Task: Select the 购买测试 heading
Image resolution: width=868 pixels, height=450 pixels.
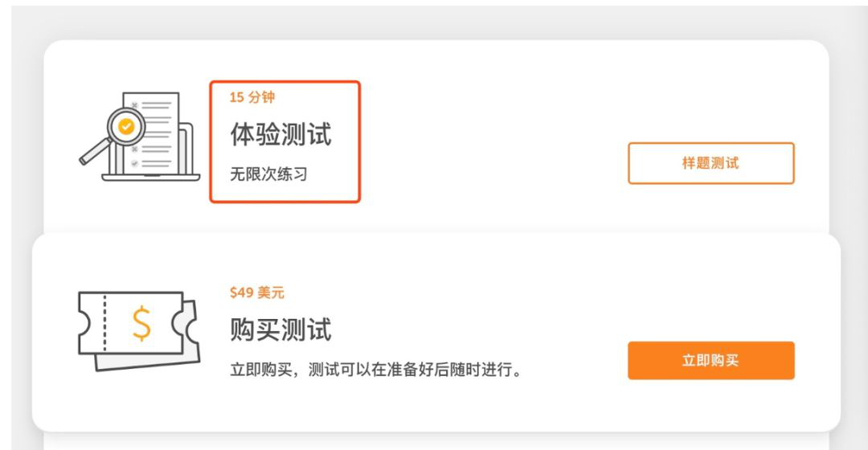Action: pyautogui.click(x=280, y=329)
